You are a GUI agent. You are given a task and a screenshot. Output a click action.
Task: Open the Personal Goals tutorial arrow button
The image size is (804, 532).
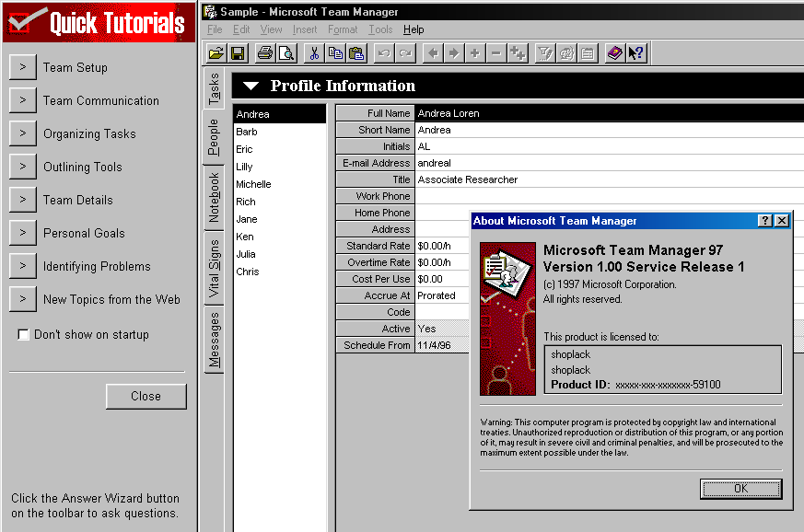[22, 233]
